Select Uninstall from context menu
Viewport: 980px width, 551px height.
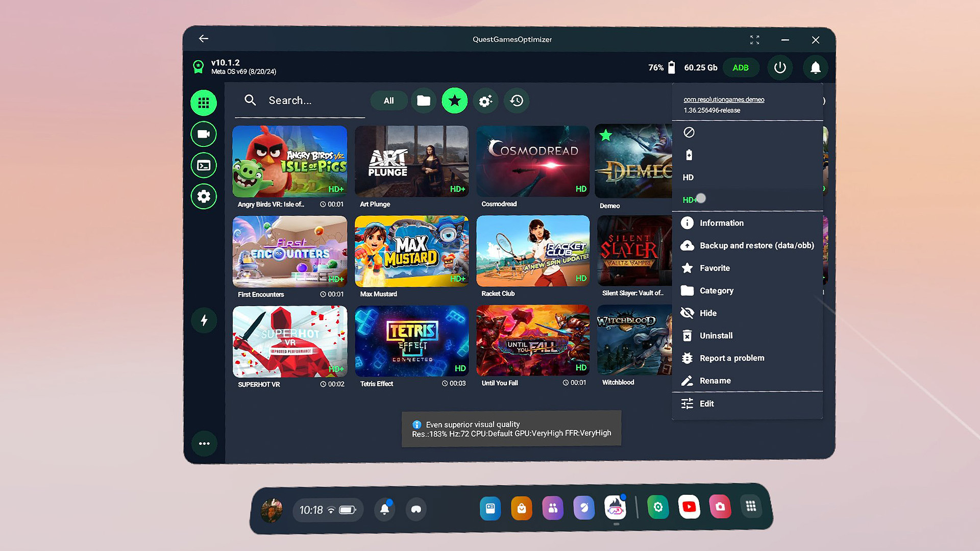point(716,336)
